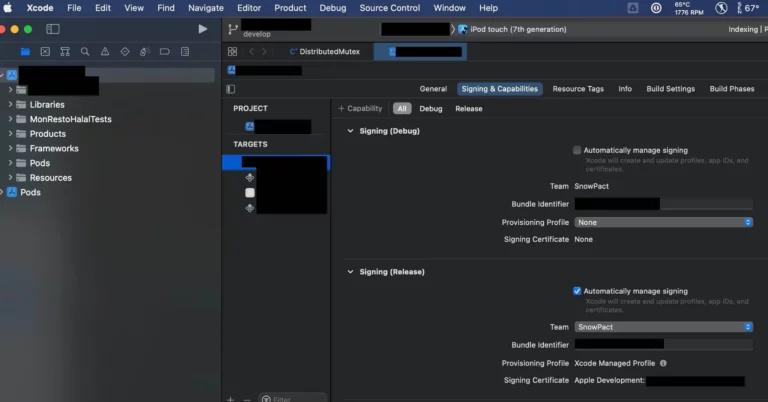Open the Apple menu
This screenshot has height=402, width=768.
8,8
